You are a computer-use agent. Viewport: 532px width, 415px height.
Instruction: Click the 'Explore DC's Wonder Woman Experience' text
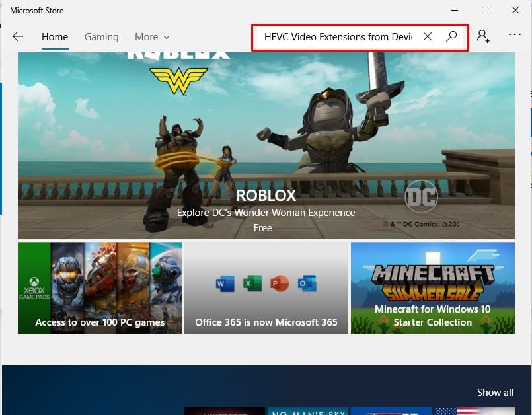point(266,213)
